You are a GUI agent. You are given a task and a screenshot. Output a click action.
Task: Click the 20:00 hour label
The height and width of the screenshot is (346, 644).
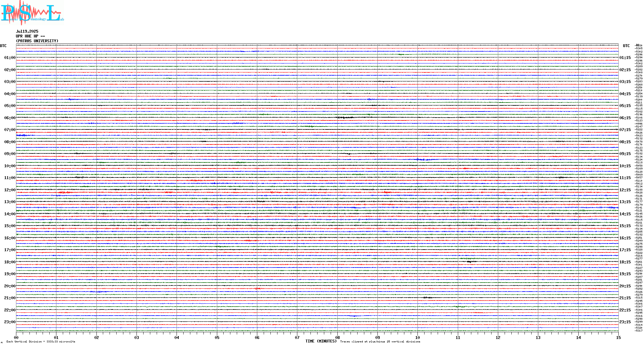[10, 286]
